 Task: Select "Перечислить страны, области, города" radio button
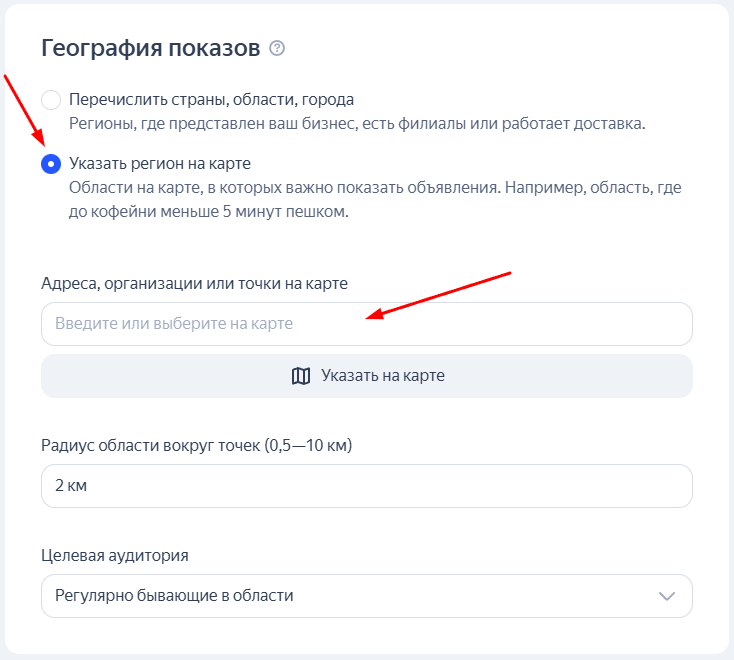51,100
